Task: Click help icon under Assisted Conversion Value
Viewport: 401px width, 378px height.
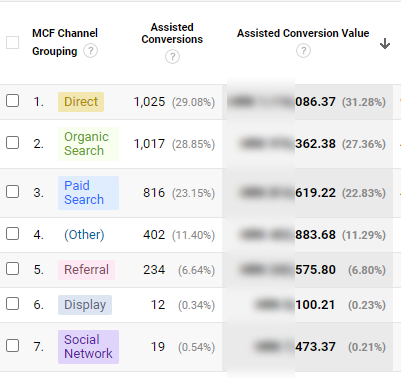Action: pyautogui.click(x=303, y=51)
